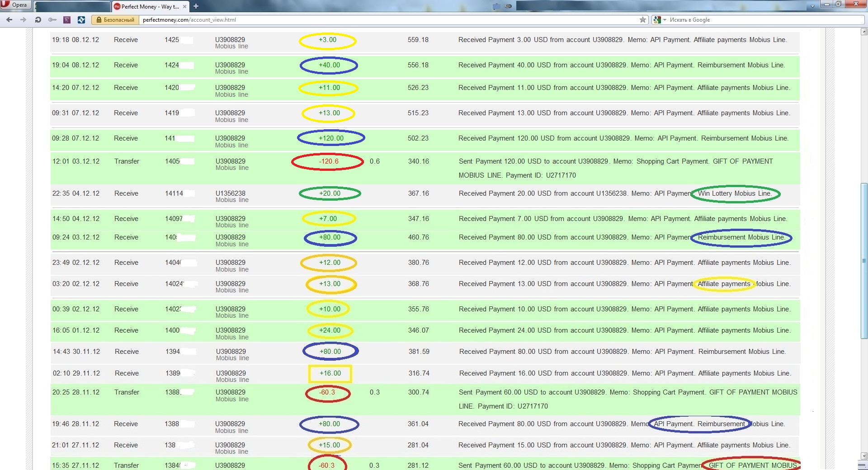Click the balance 340.16

pos(419,161)
